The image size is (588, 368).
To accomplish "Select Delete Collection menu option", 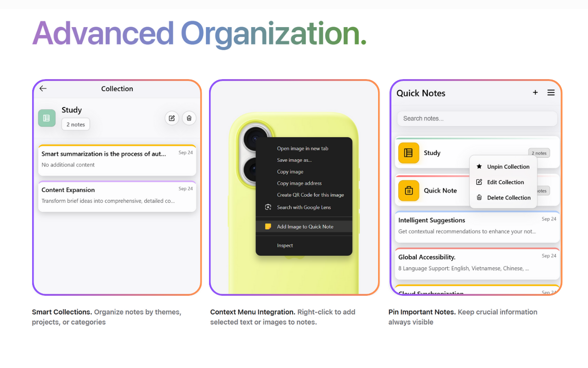I will (x=509, y=198).
